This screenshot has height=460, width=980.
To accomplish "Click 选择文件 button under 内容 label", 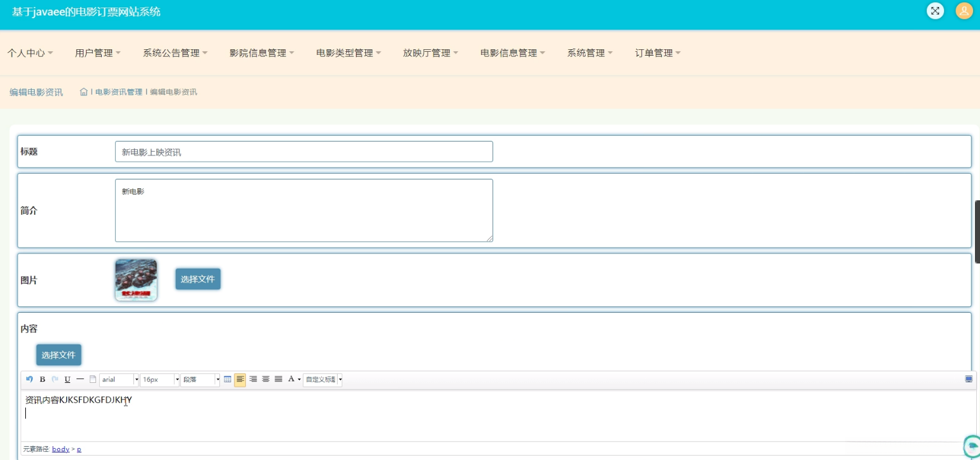I will point(59,355).
